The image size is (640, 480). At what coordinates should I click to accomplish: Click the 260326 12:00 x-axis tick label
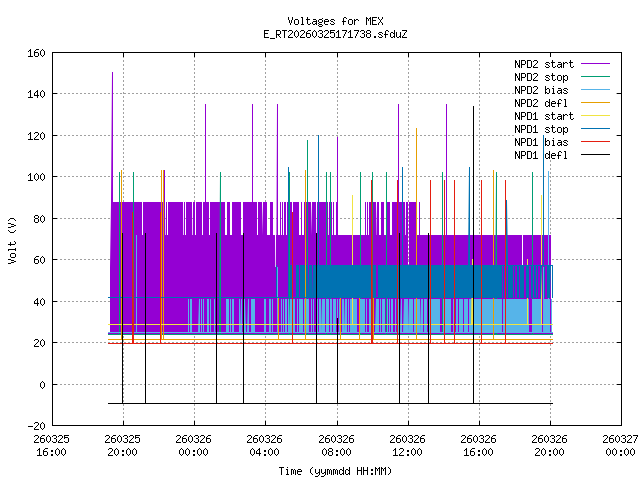407,445
